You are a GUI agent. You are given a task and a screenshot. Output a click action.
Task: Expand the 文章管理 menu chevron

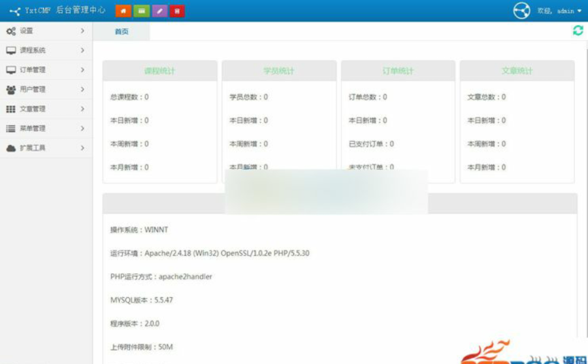82,109
